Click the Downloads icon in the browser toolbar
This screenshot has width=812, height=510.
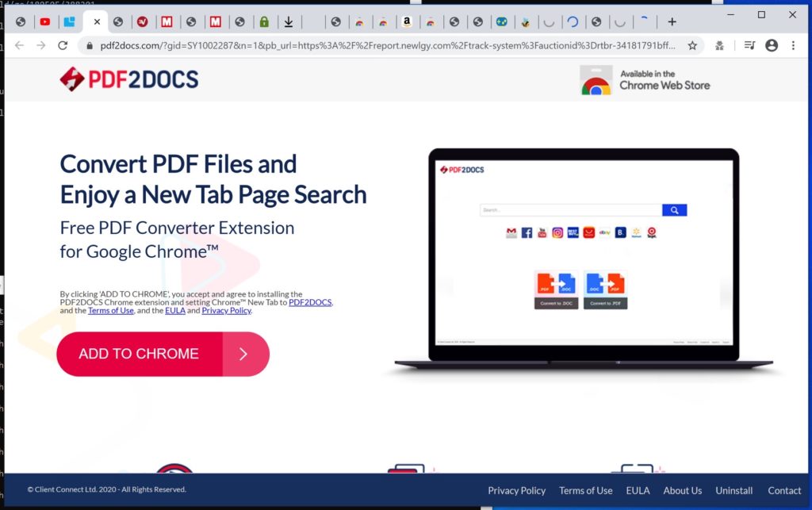[x=289, y=21]
